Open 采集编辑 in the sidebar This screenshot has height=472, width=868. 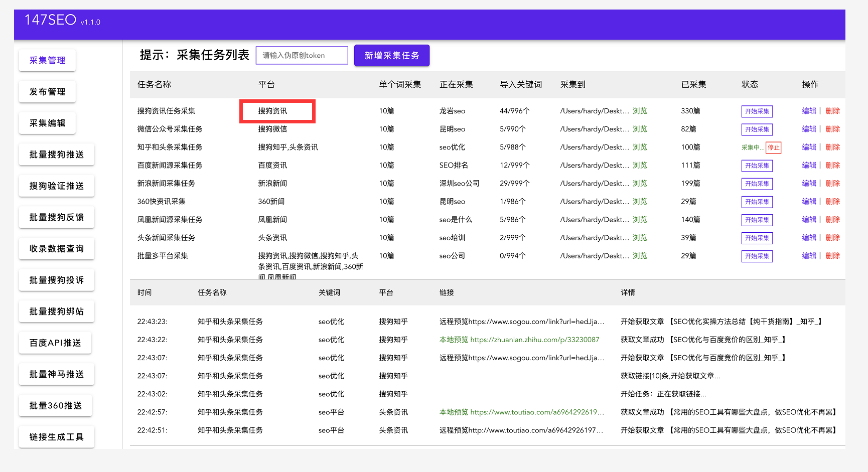point(47,123)
